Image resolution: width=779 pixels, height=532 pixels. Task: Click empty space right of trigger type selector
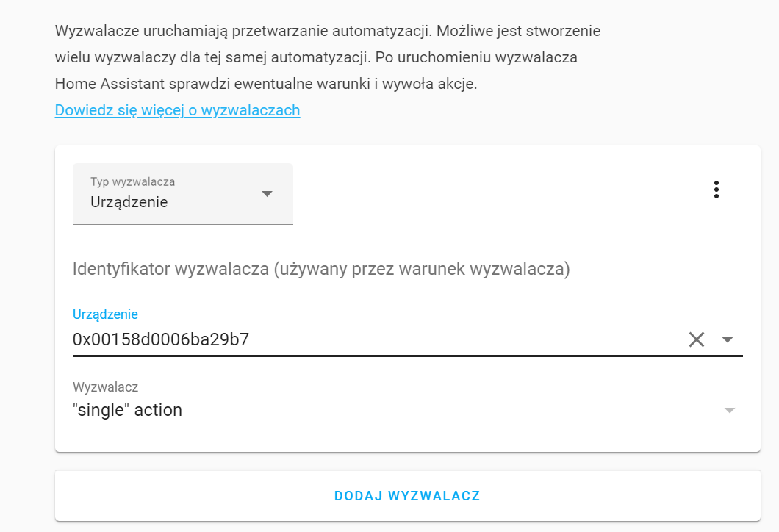(500, 193)
